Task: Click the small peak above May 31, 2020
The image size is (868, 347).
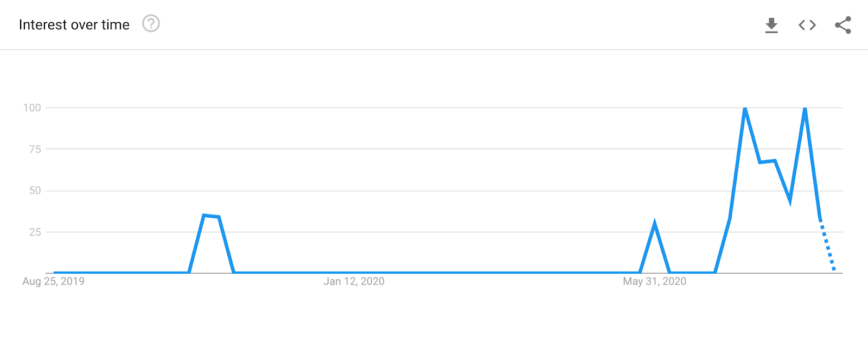Action: 655,224
